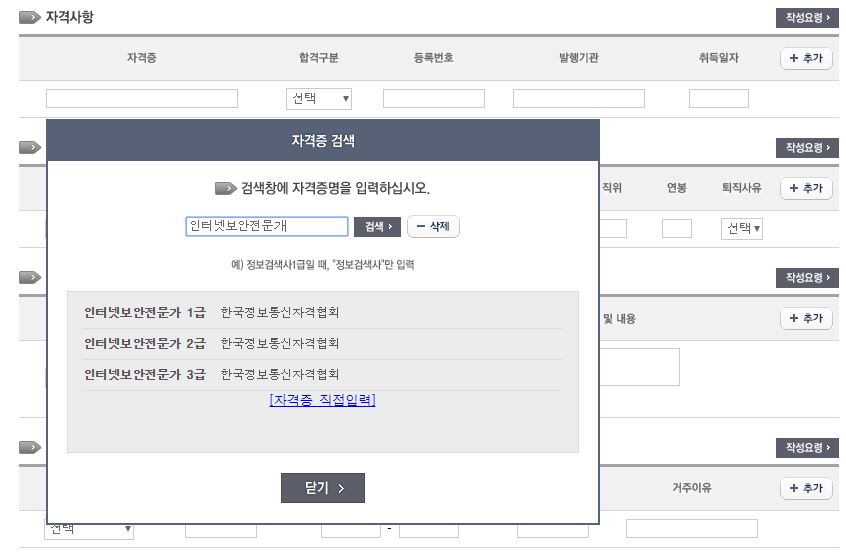Select 인터넷보안전문가 1급 result
The width and height of the screenshot is (846, 555).
pyautogui.click(x=144, y=313)
